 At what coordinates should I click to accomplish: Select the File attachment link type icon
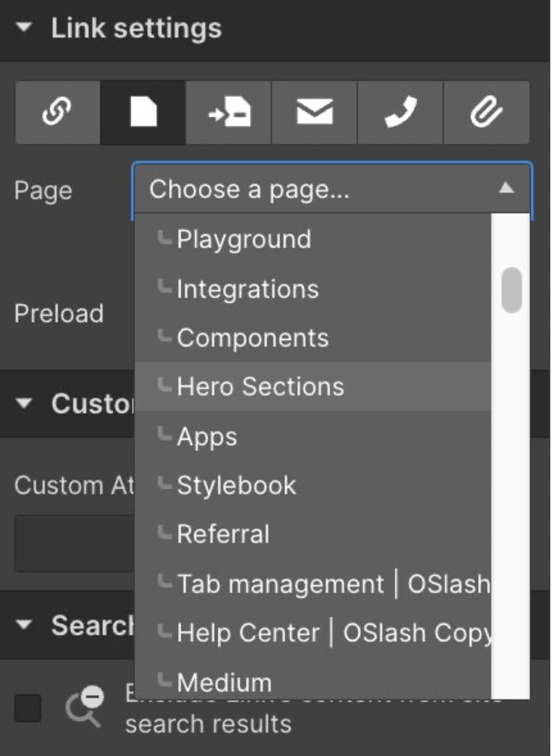click(486, 112)
